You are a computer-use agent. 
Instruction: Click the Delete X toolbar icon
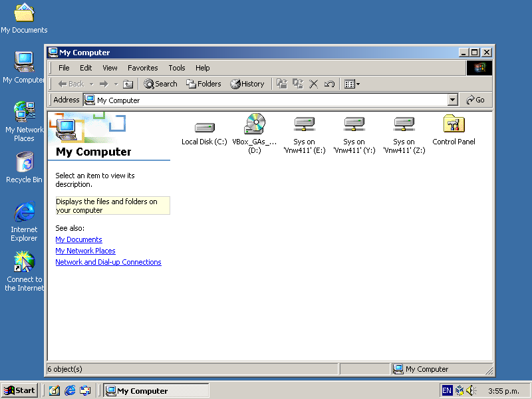click(x=314, y=84)
